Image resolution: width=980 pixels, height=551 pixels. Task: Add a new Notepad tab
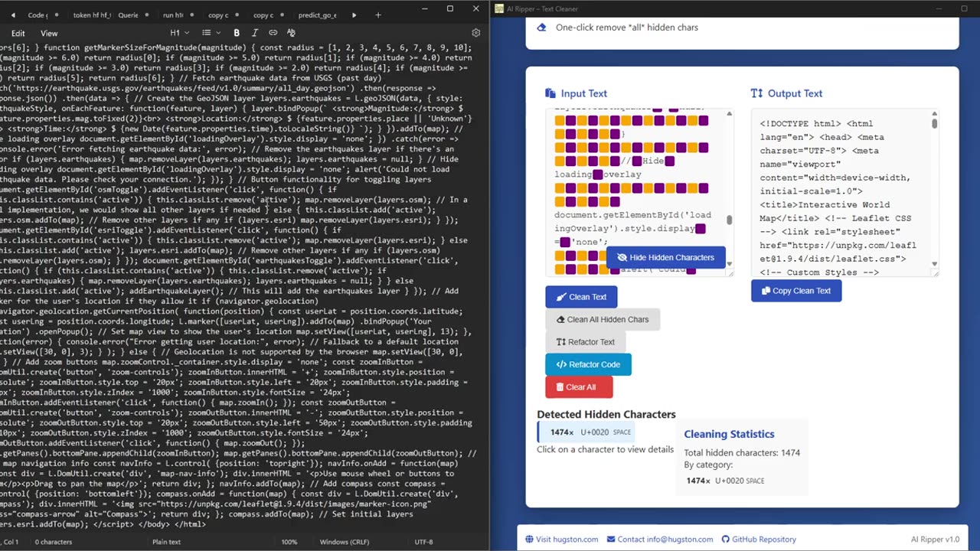coord(378,15)
